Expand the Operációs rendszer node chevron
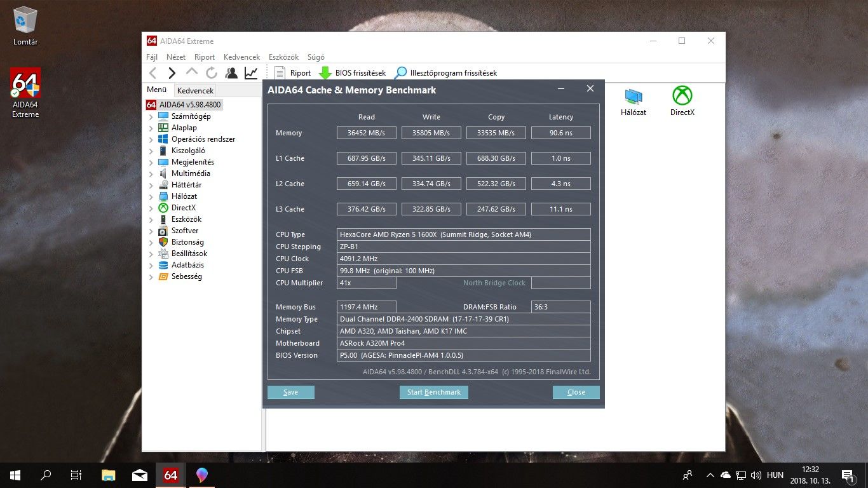 tap(151, 140)
